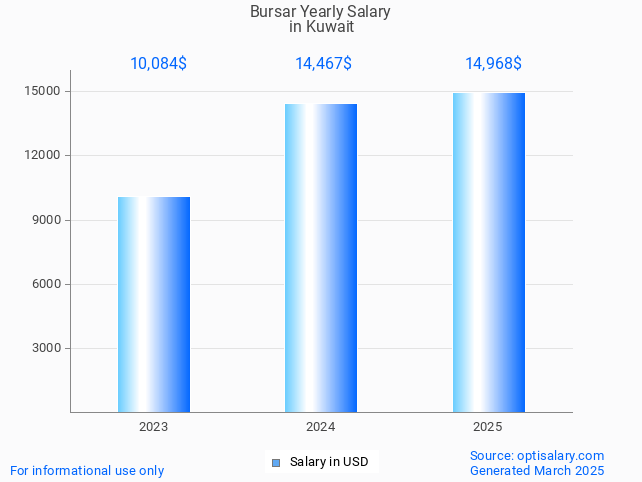
Task: Select the 2024 x-axis label
Action: [321, 427]
